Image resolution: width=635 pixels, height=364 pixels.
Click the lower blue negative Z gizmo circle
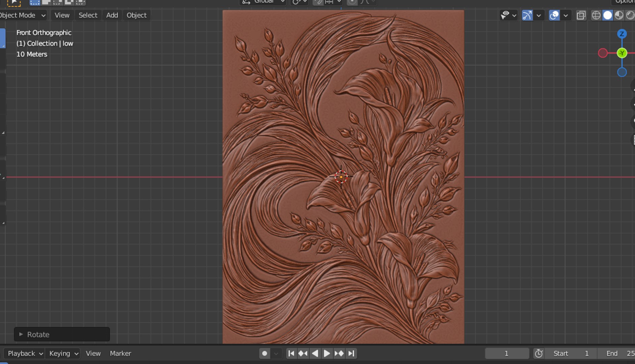click(622, 72)
